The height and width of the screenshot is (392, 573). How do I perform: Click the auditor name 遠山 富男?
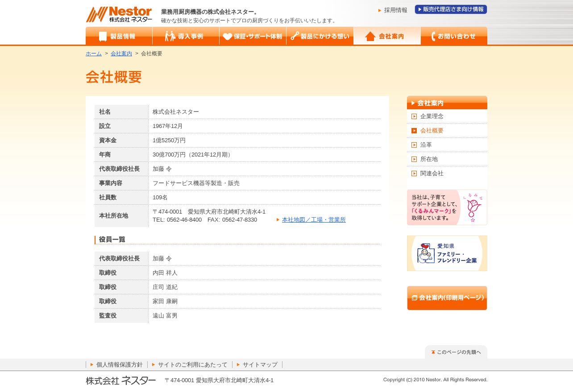coord(165,316)
